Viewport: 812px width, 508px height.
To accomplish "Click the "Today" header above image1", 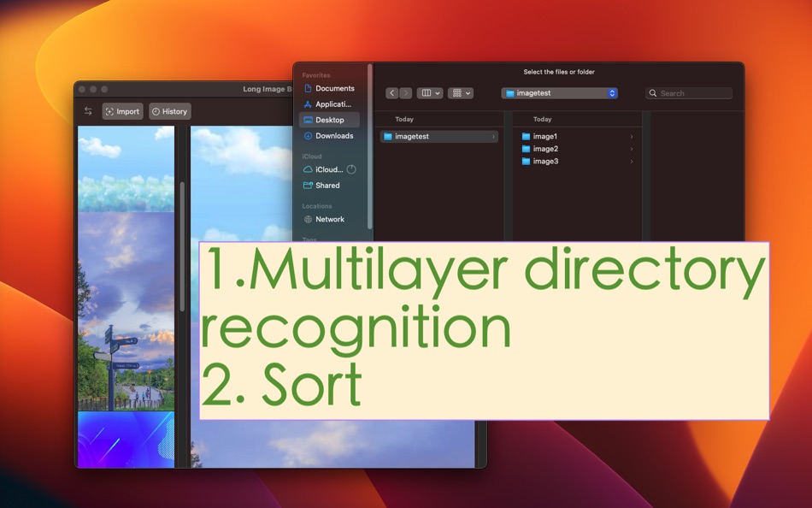I will coord(542,119).
